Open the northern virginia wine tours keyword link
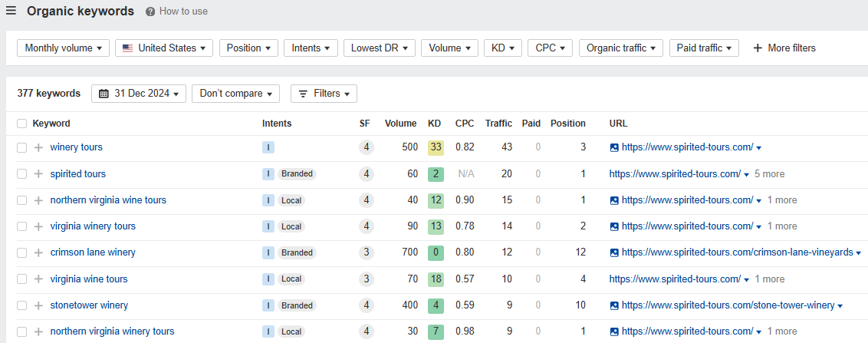The image size is (868, 343). (108, 200)
